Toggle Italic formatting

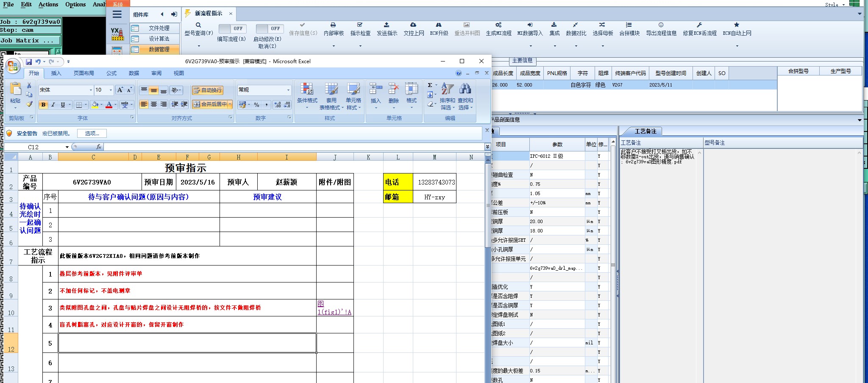53,105
